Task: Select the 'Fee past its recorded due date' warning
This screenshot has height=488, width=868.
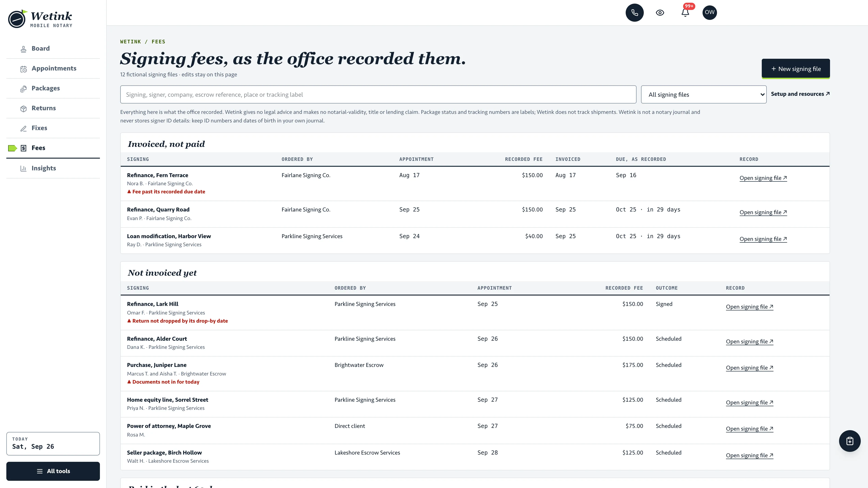Action: (x=168, y=191)
